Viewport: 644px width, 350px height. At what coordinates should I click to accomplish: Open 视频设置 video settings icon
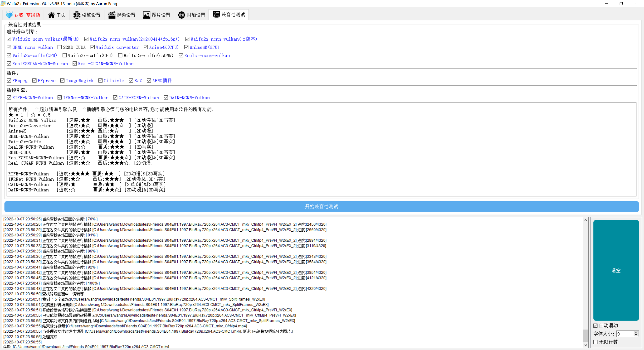tap(111, 15)
